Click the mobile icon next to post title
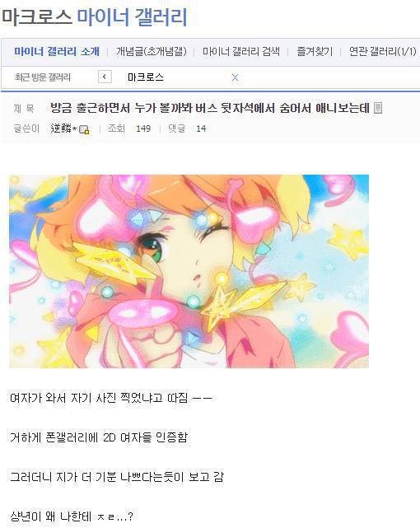Image resolution: width=420 pixels, height=528 pixels. 378,108
